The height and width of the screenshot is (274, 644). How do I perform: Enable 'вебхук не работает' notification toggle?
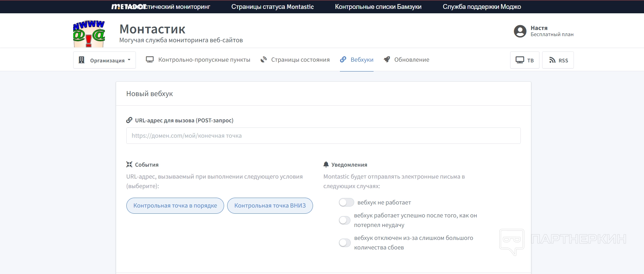[x=346, y=202]
